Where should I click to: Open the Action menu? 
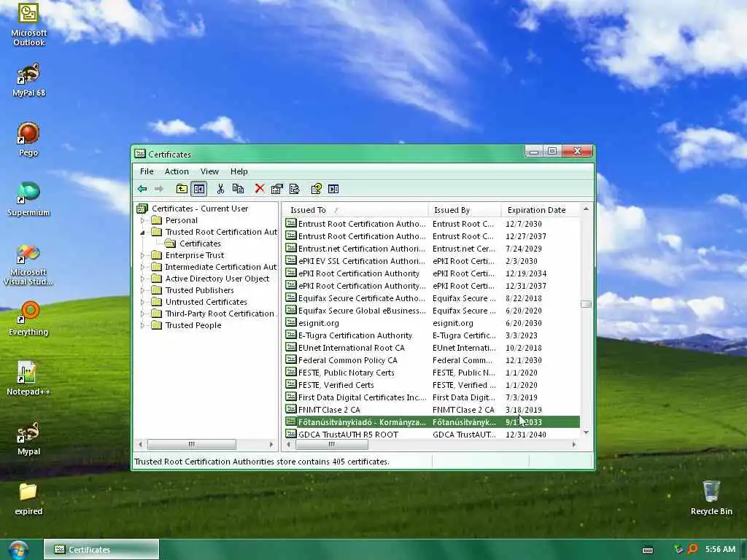coord(177,171)
